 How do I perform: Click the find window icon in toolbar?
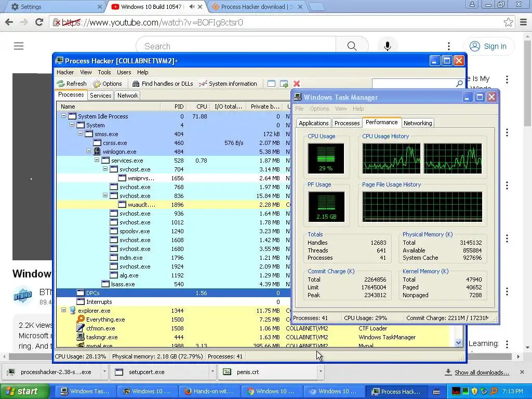pos(271,84)
